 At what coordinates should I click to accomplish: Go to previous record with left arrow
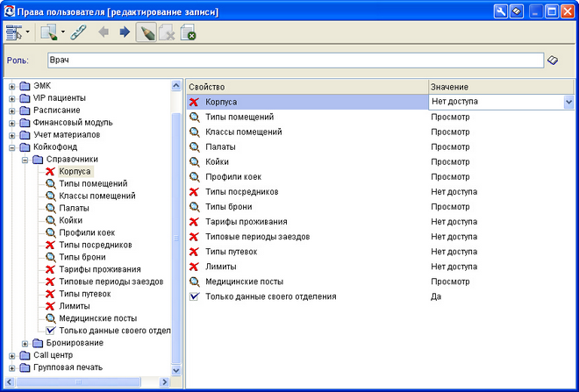(104, 32)
